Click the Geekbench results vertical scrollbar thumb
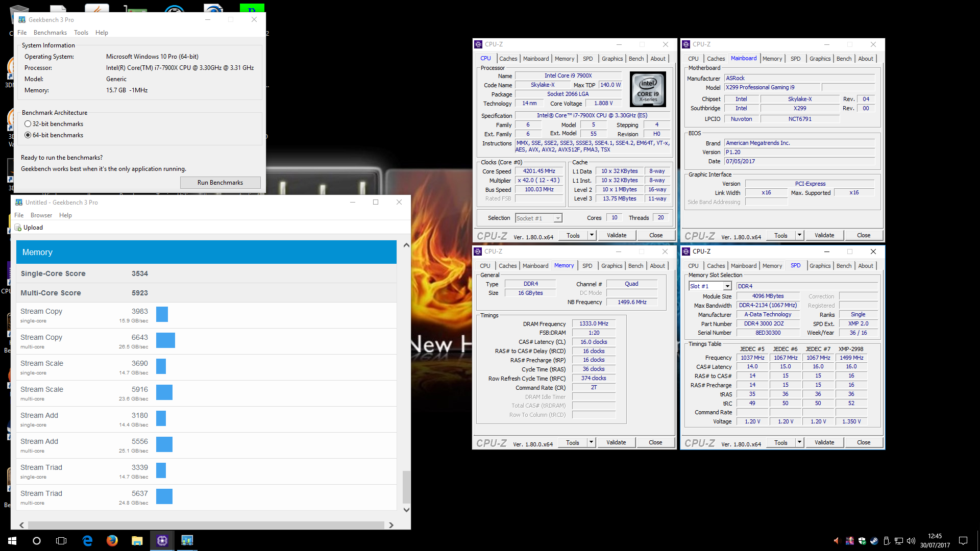The width and height of the screenshot is (980, 551). click(406, 487)
